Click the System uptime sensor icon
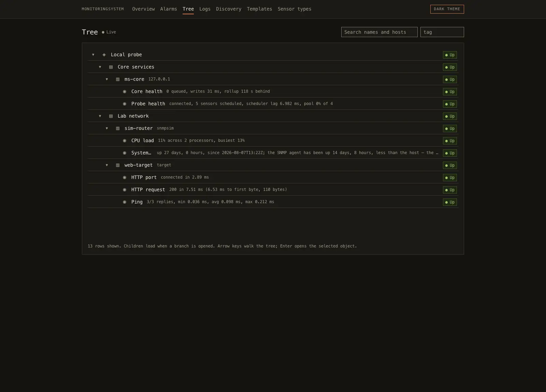Image resolution: width=546 pixels, height=392 pixels. 125,153
